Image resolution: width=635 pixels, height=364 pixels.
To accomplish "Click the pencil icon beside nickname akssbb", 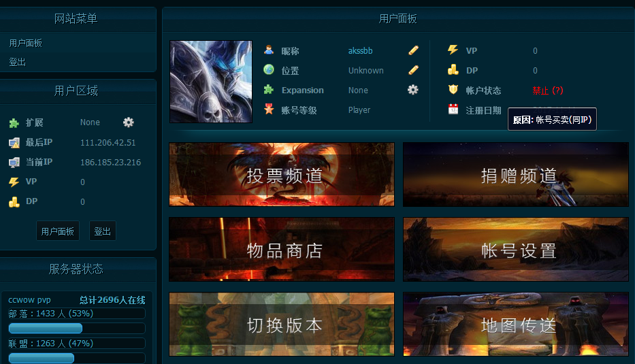I will [x=413, y=50].
